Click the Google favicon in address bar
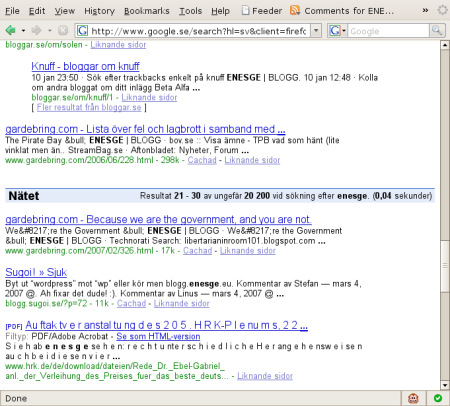Viewport: 450px width, 406px height. [x=82, y=31]
